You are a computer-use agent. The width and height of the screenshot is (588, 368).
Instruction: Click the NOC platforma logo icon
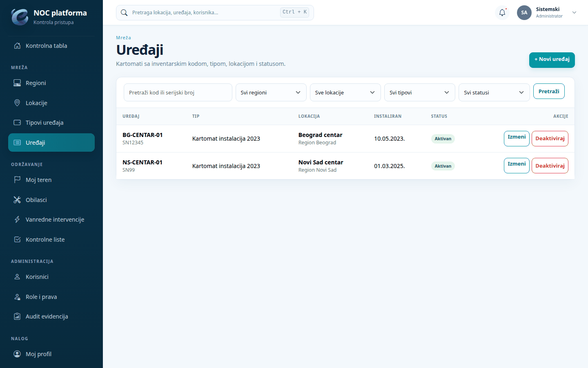click(20, 17)
